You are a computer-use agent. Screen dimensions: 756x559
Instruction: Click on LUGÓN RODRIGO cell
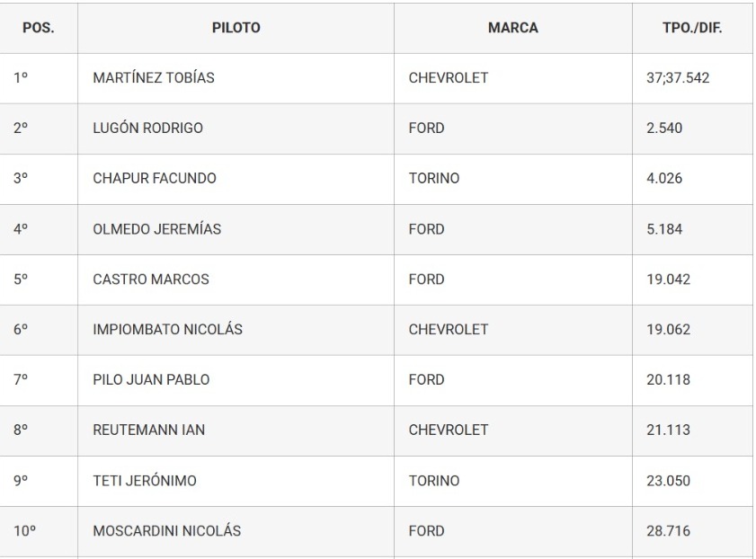[148, 129]
